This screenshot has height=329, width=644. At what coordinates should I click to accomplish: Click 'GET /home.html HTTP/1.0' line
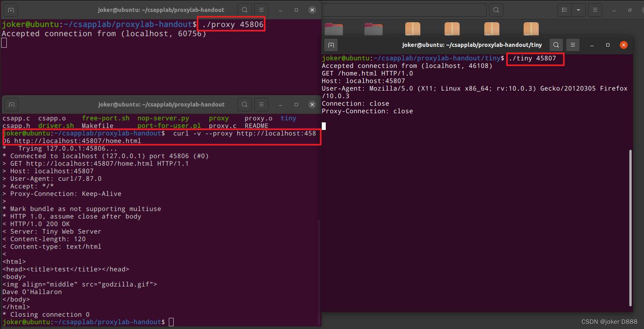(367, 74)
